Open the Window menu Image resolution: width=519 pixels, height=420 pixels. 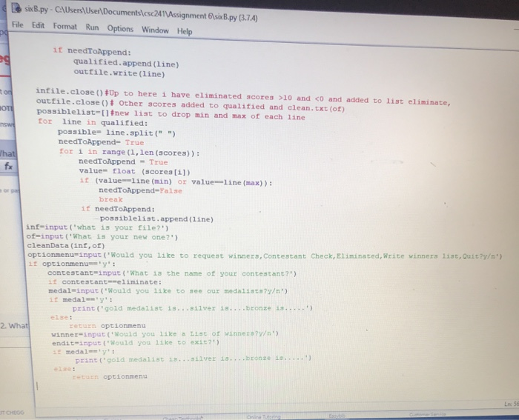[x=155, y=30]
